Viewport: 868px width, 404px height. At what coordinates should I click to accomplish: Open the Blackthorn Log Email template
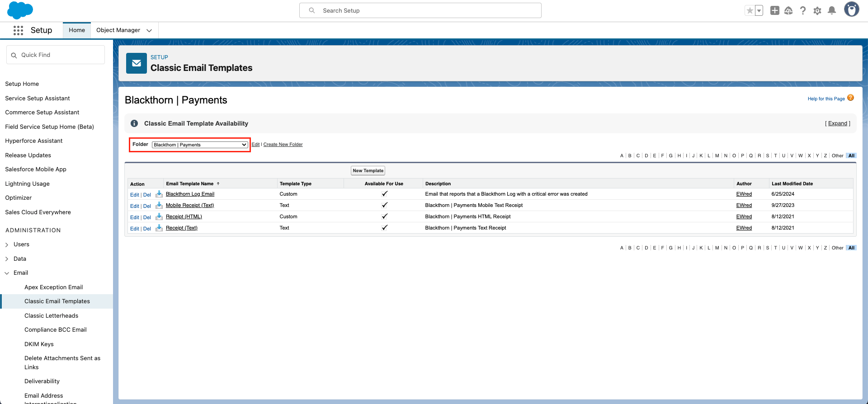click(x=190, y=194)
